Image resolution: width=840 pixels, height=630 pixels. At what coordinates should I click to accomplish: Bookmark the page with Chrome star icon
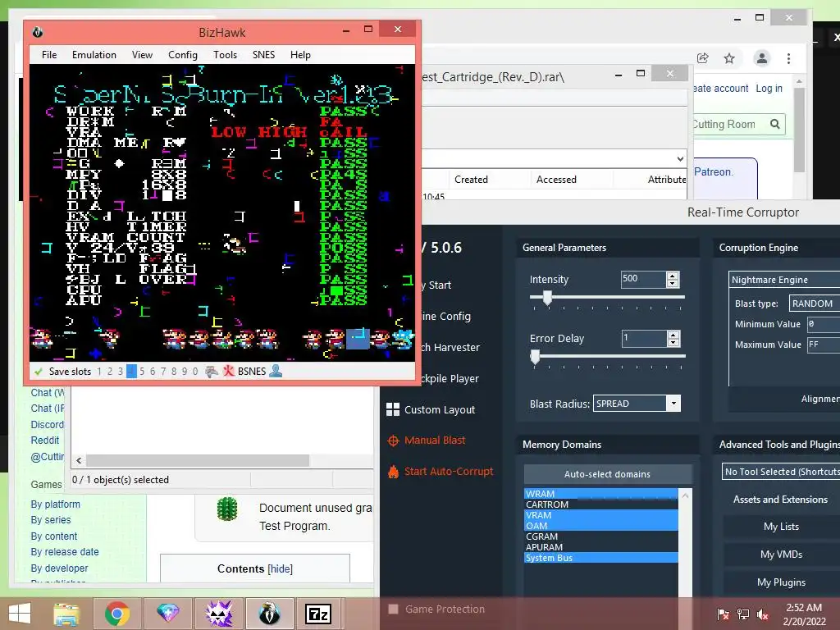click(729, 58)
